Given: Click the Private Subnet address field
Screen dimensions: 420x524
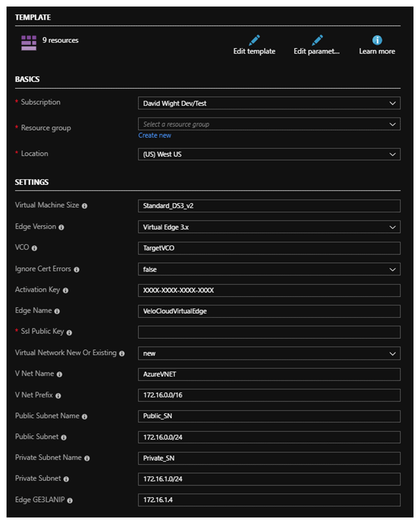Looking at the screenshot, I should (x=269, y=479).
